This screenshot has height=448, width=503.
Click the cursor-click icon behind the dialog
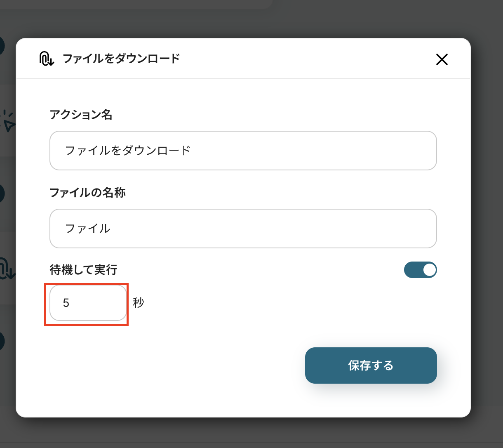8,121
